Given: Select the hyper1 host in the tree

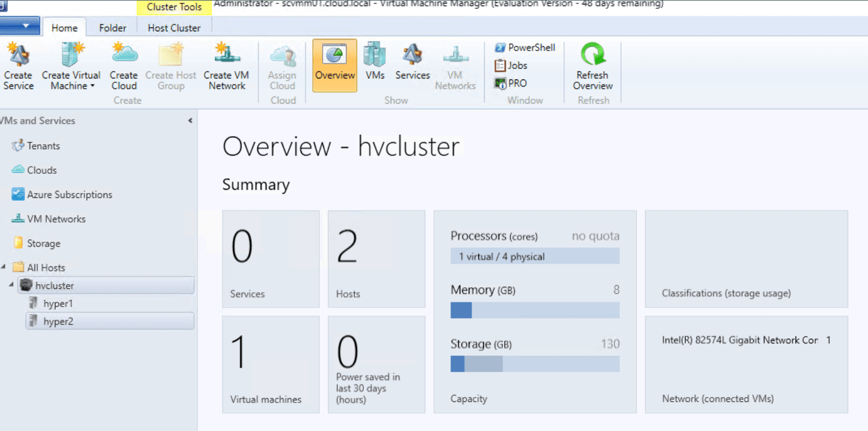Looking at the screenshot, I should (58, 304).
